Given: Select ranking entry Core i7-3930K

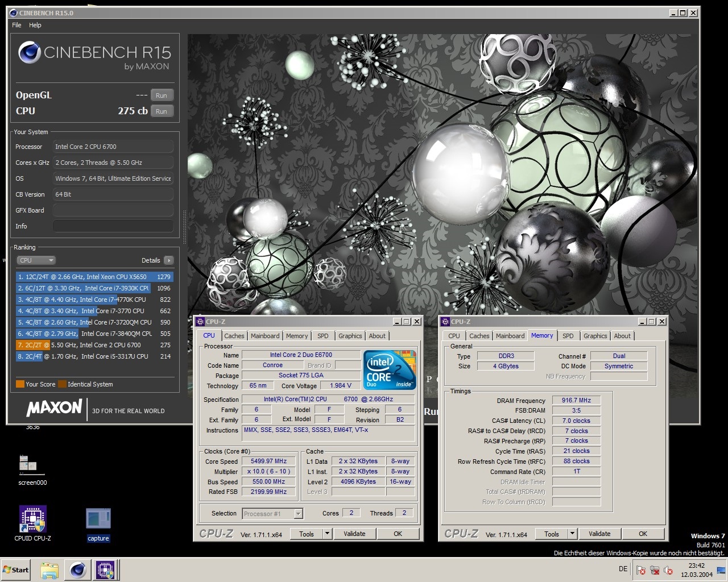Looking at the screenshot, I should (94, 288).
